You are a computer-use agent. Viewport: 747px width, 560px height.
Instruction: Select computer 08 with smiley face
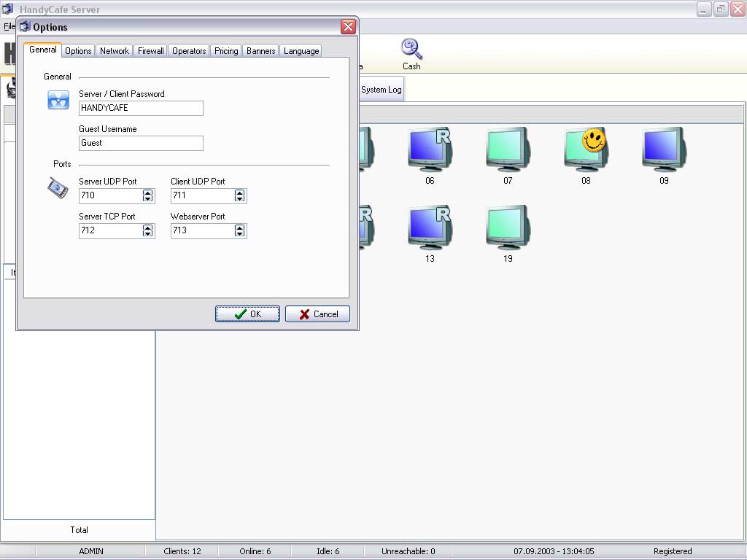(x=586, y=149)
